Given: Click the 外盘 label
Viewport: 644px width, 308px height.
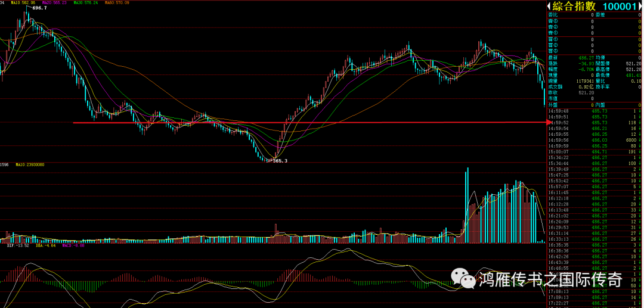Looking at the screenshot, I should coord(553,105).
